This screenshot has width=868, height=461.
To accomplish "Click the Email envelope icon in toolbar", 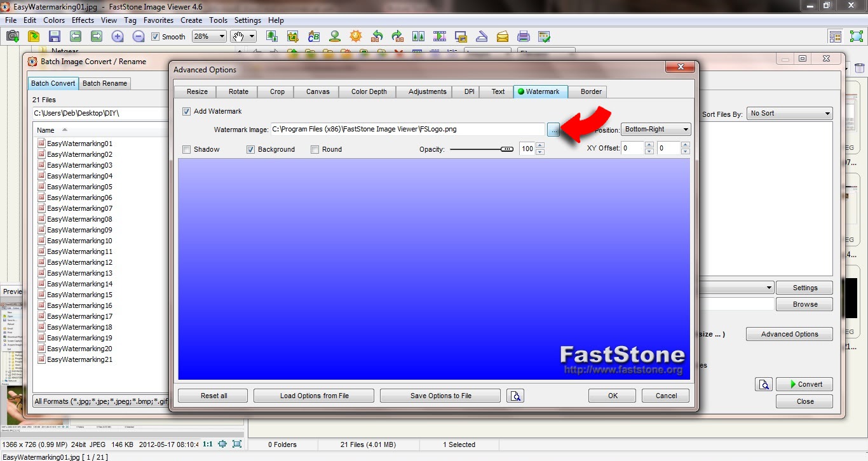I will point(503,36).
